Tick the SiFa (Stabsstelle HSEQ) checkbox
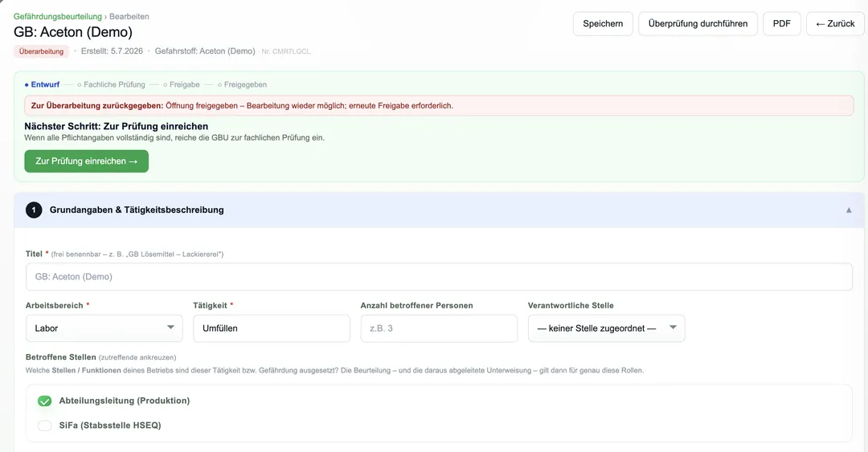The height and width of the screenshot is (452, 868). tap(44, 426)
